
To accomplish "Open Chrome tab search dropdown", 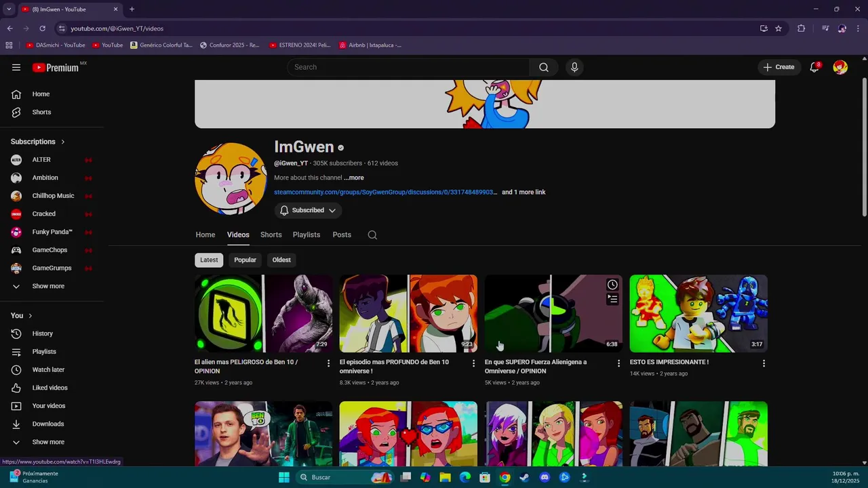I will [x=9, y=9].
